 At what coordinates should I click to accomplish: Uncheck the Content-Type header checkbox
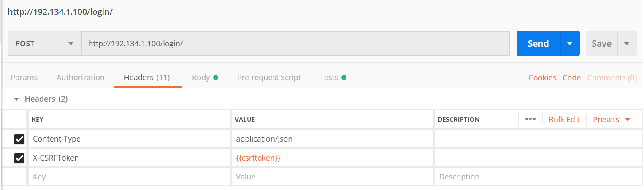pyautogui.click(x=19, y=139)
